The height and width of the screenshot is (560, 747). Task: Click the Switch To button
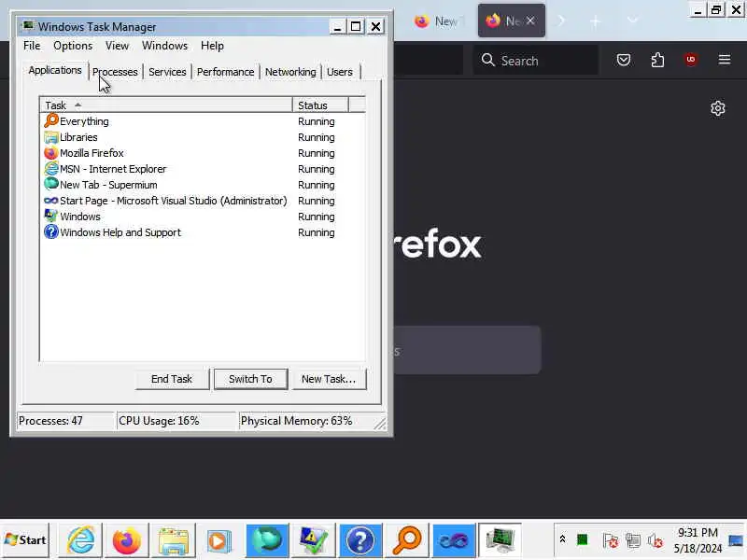click(250, 379)
